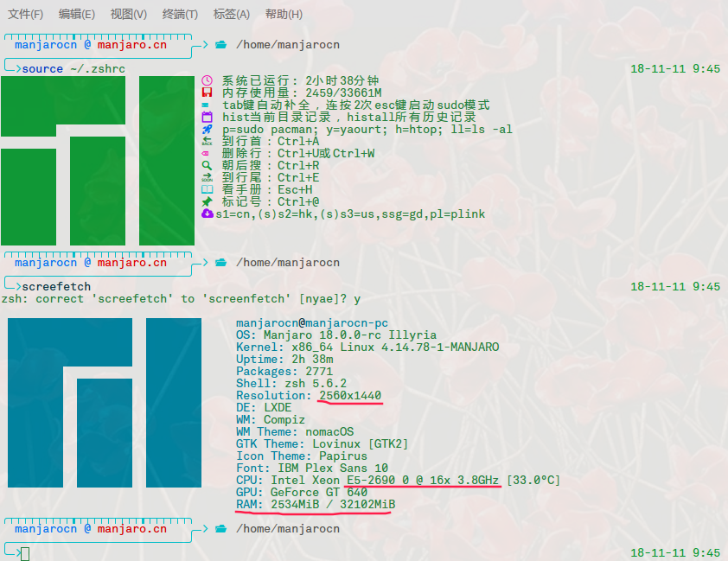Click the 'manjarocn@manjarocn-pc' header text

pyautogui.click(x=312, y=323)
